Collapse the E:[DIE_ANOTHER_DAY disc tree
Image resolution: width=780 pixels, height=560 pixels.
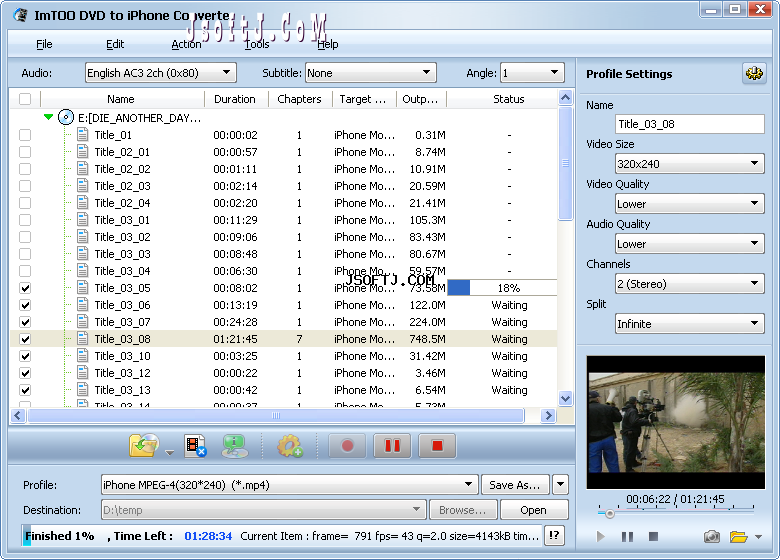click(48, 117)
